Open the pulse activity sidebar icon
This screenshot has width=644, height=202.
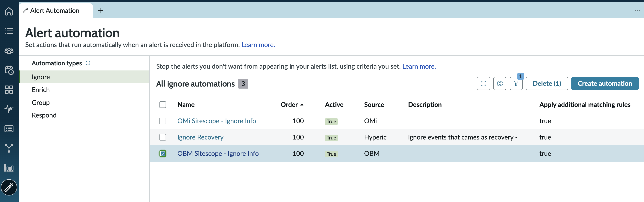[x=9, y=109]
